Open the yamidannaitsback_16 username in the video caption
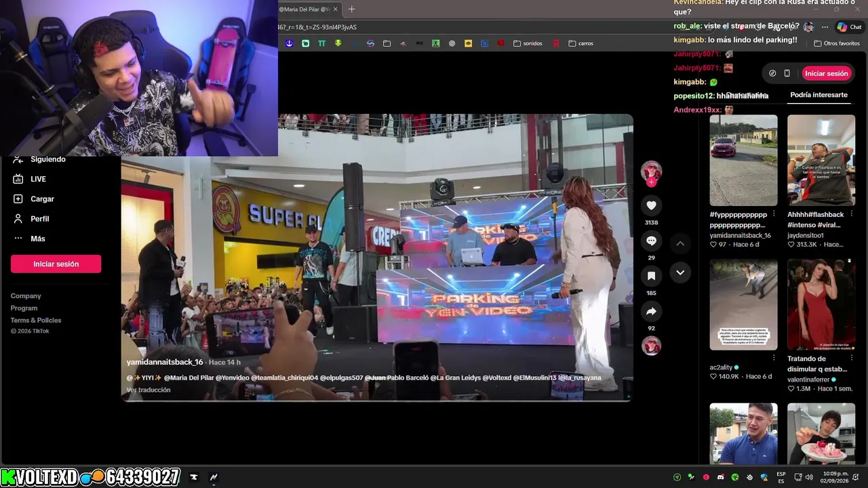868x488 pixels. [x=165, y=362]
